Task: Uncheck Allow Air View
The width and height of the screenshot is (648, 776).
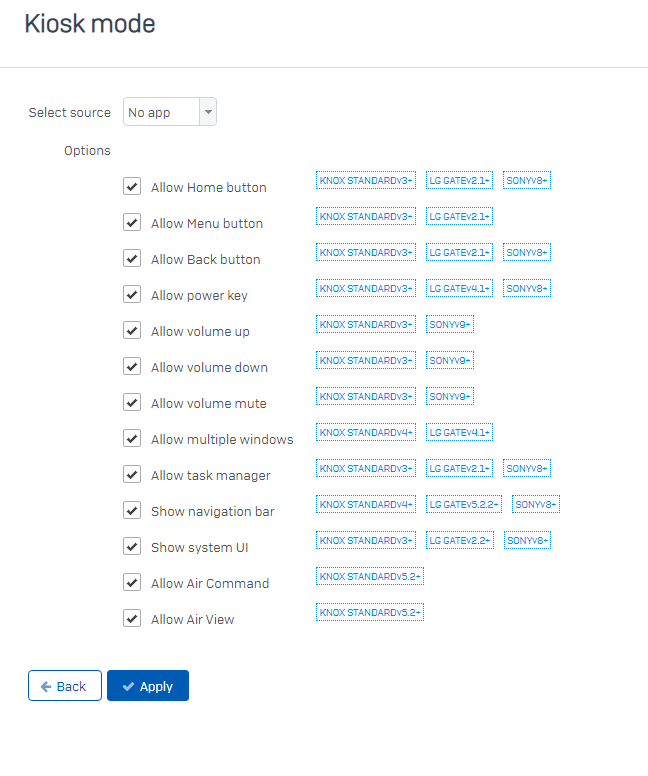Action: pos(132,619)
